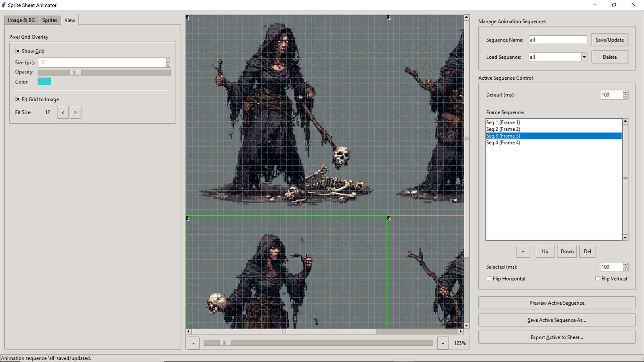Screen dimensions: 644x362
Task: Close the Sprite Sheet Animator window
Action: tap(634, 5)
